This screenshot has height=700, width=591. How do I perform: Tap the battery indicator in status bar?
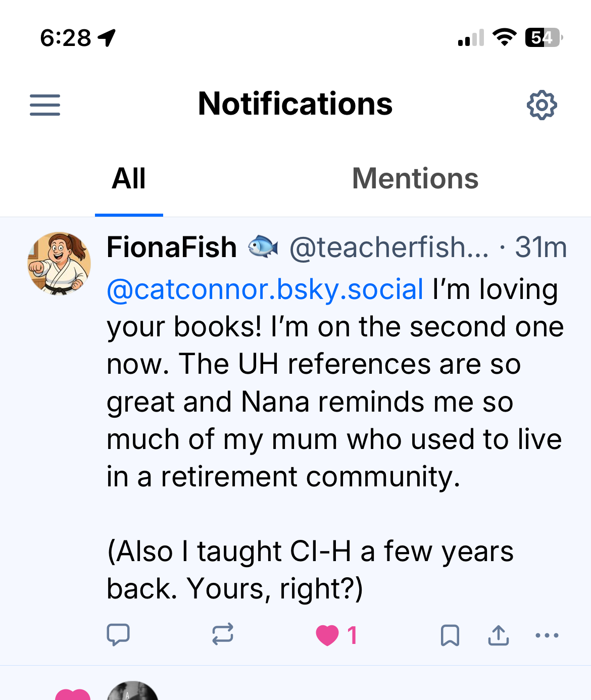tap(544, 38)
